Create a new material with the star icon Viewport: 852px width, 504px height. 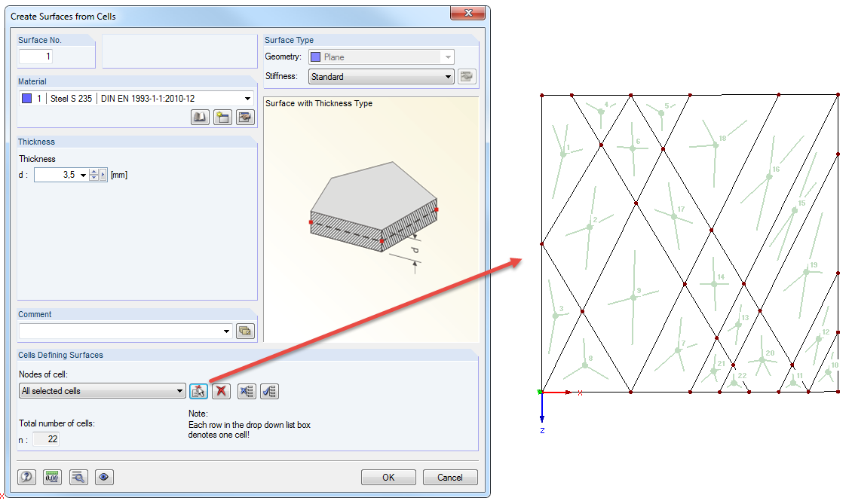tap(222, 118)
